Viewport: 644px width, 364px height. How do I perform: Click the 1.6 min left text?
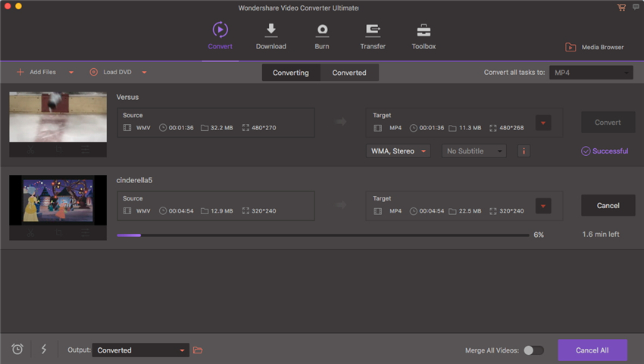point(601,235)
